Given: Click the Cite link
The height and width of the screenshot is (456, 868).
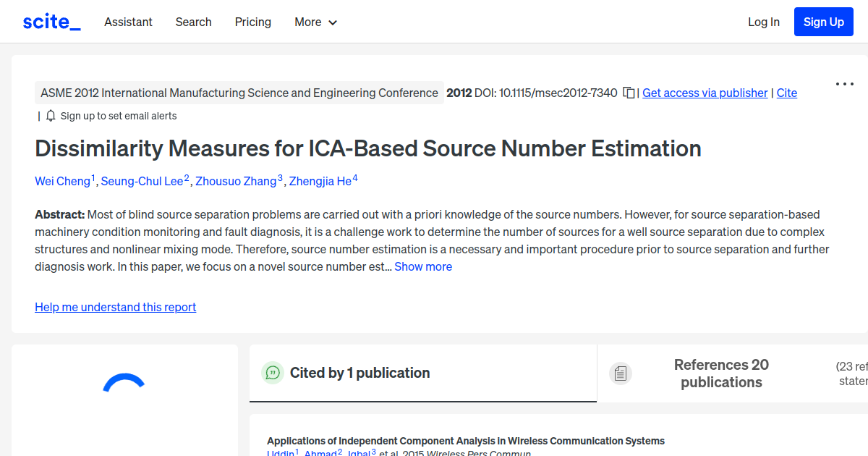Looking at the screenshot, I should click(787, 93).
